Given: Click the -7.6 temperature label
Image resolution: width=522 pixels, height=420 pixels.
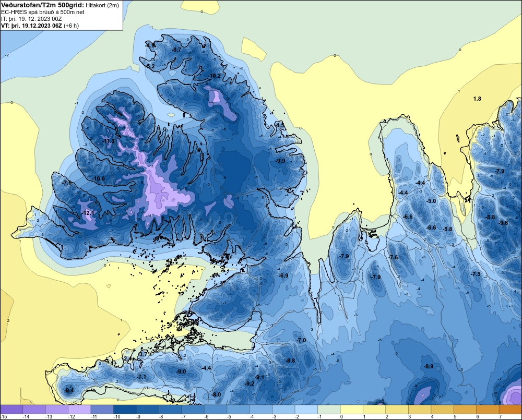Looking at the screenshot, I should (x=393, y=257).
